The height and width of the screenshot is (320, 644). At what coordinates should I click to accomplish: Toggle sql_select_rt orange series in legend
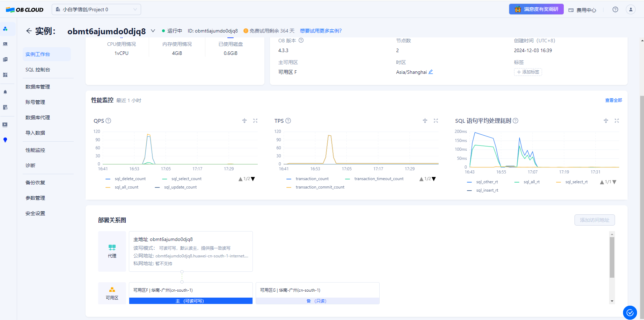[x=572, y=182]
